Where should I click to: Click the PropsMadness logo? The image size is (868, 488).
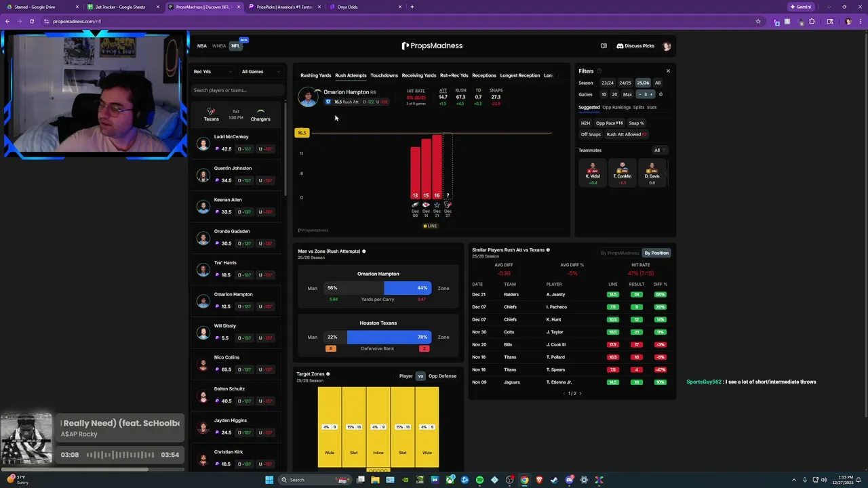[432, 46]
